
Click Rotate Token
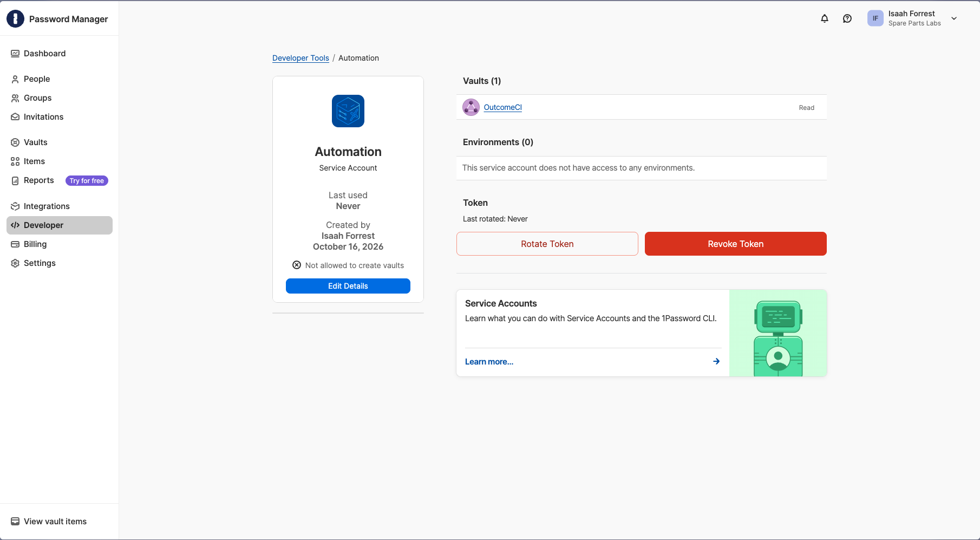[547, 244]
